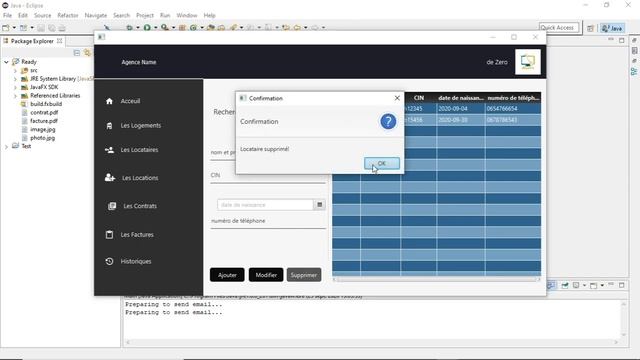640x360 pixels.
Task: Click the table horizontal scrollbar
Action: pos(436,280)
